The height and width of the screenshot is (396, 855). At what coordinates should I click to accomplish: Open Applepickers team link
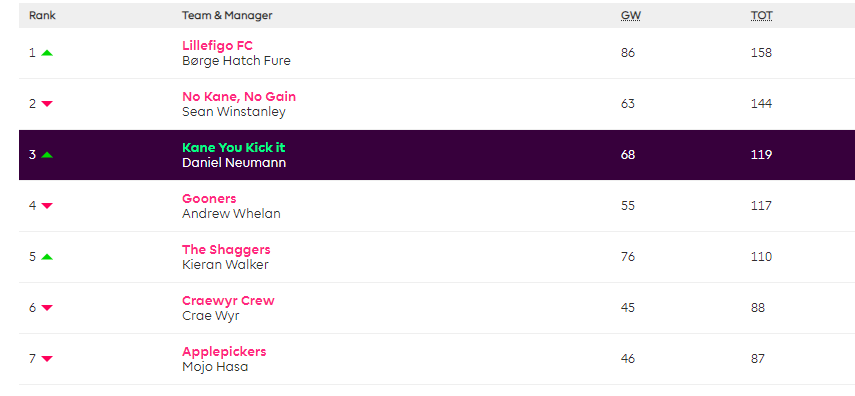pyautogui.click(x=224, y=352)
